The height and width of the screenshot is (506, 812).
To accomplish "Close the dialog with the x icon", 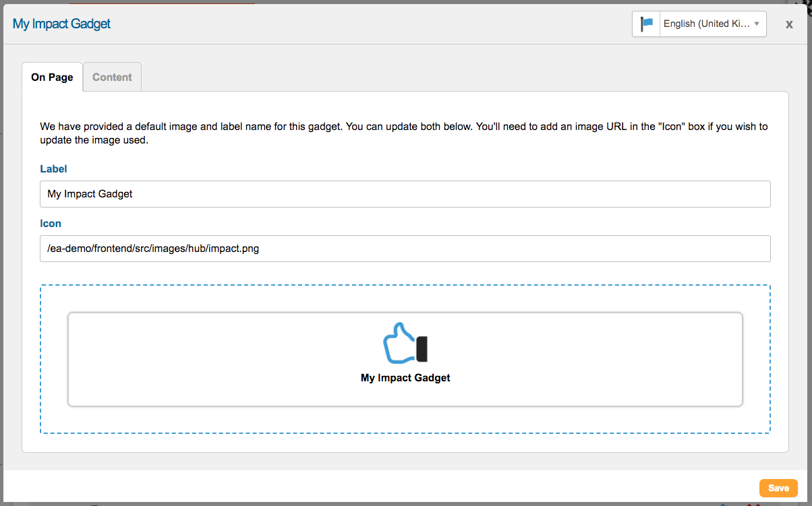I will pyautogui.click(x=789, y=24).
